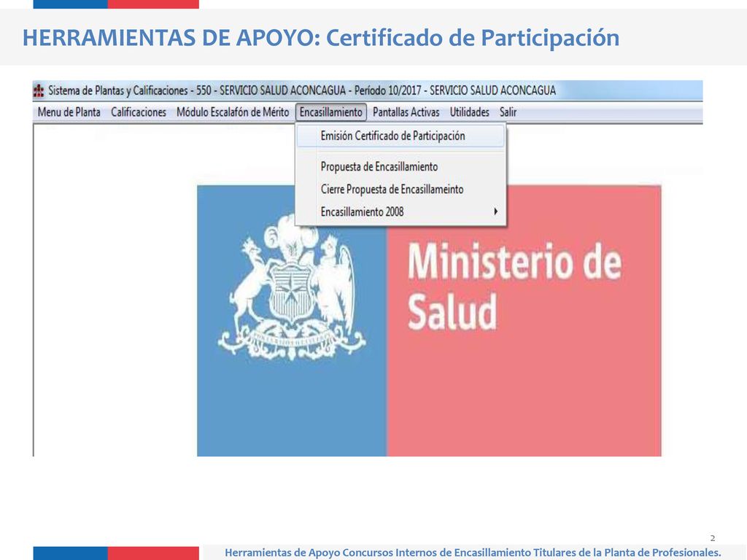Click the Sistema de Plantas app icon
The width and height of the screenshot is (747, 560).
click(x=39, y=90)
